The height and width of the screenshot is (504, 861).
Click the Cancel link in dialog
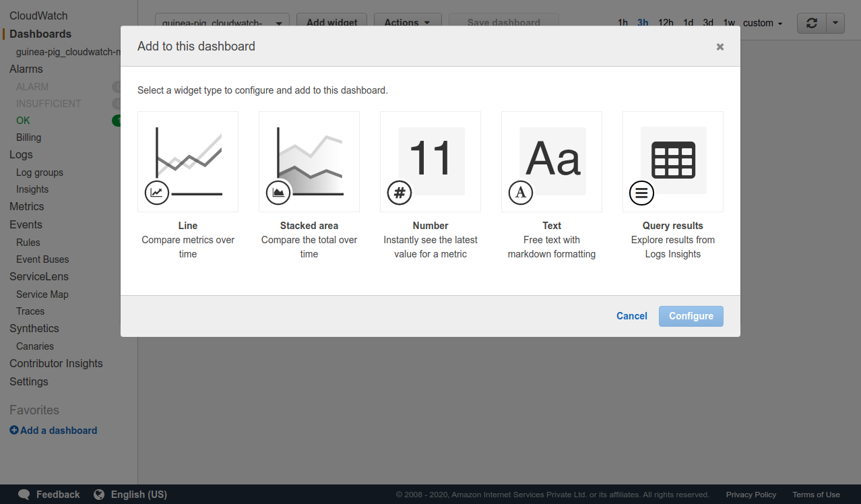[x=631, y=316]
